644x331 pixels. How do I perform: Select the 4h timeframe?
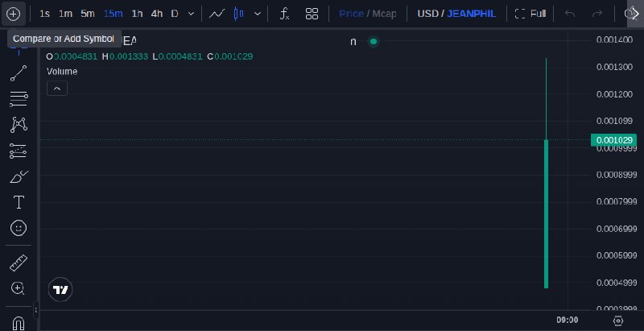click(156, 14)
